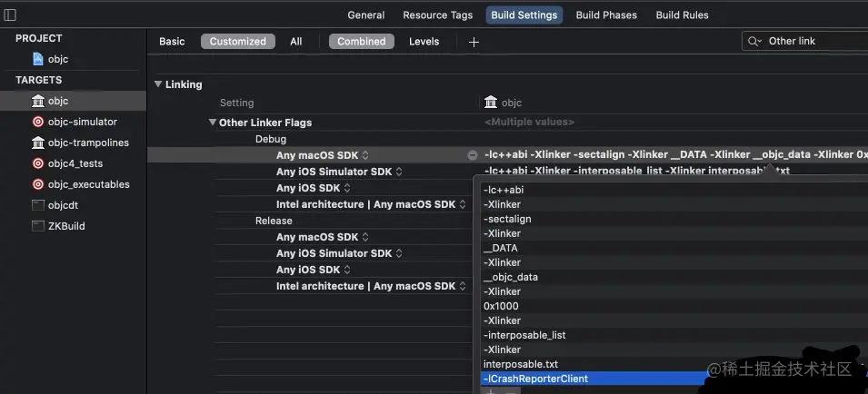Collapse the Linking section

pos(158,84)
